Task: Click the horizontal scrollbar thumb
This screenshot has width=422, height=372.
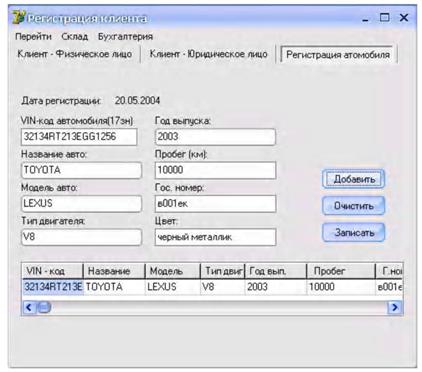Action: pyautogui.click(x=43, y=307)
